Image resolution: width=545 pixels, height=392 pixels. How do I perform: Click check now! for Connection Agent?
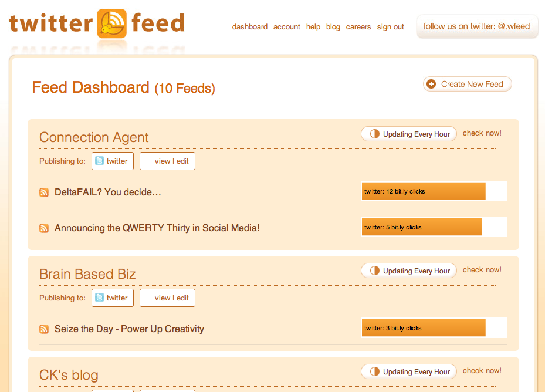pos(482,133)
